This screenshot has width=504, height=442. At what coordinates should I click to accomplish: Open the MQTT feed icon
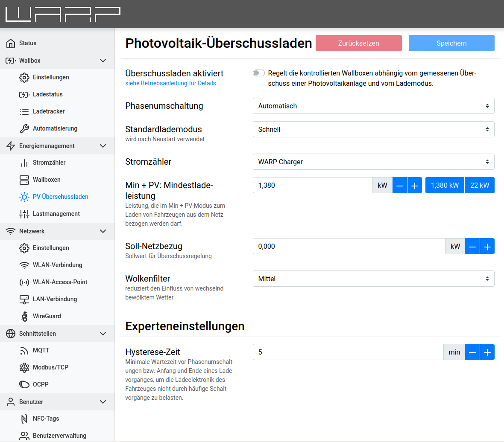click(x=24, y=351)
